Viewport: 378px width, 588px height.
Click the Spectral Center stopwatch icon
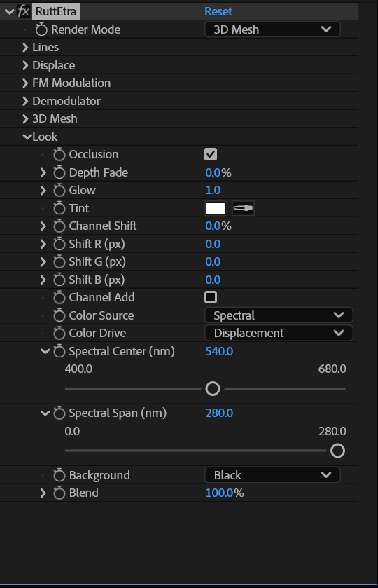[59, 351]
